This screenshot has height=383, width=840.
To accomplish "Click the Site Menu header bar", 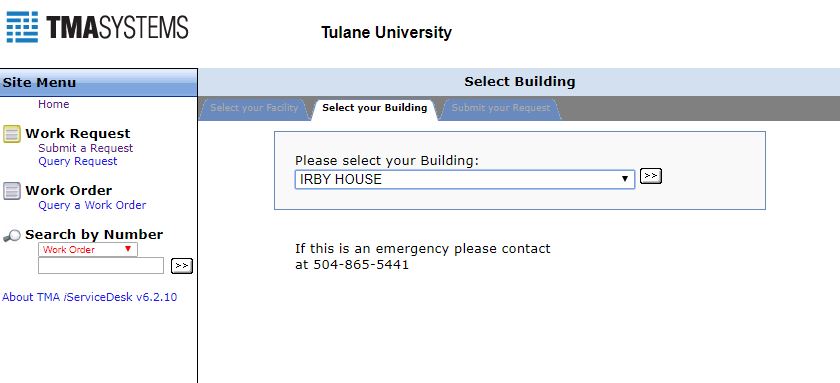I will click(99, 83).
